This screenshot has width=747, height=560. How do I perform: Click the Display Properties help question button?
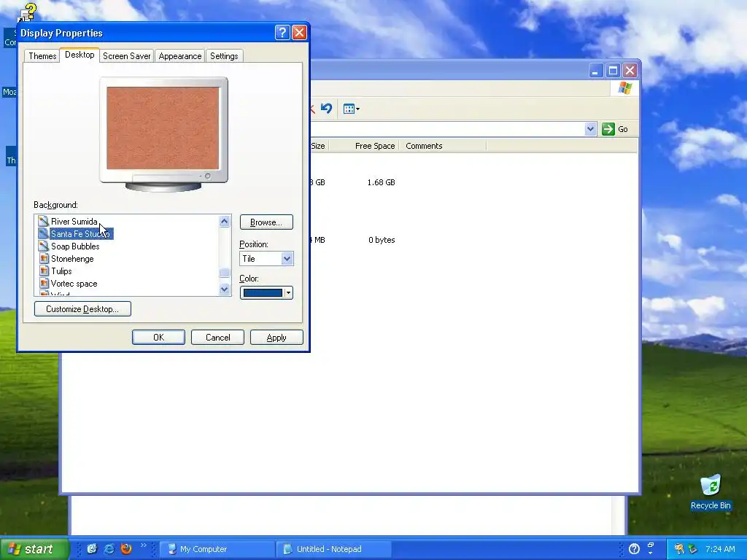click(282, 32)
